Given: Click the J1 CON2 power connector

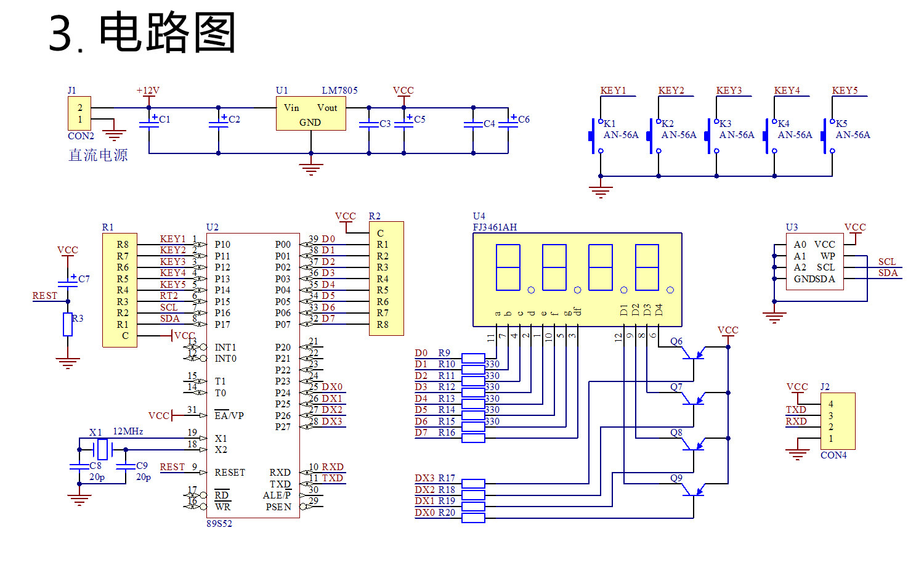Looking at the screenshot, I should [x=79, y=113].
